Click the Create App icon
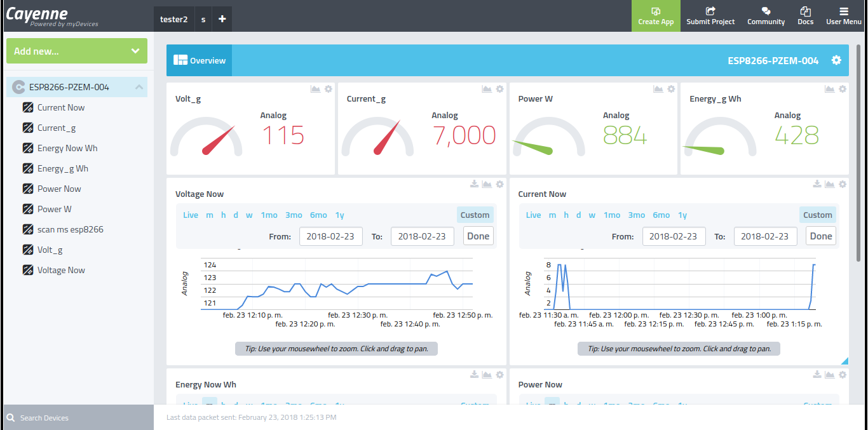 [x=656, y=11]
